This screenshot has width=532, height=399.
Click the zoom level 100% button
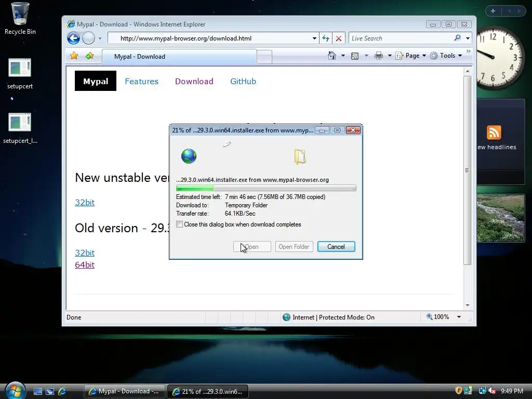[438, 317]
